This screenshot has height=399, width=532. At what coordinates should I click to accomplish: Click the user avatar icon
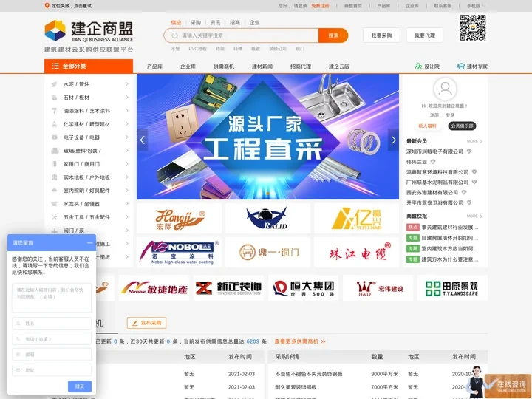point(445,89)
